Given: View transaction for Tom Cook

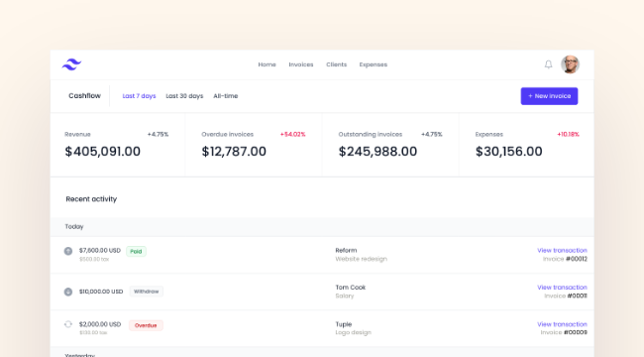Looking at the screenshot, I should click(563, 287).
